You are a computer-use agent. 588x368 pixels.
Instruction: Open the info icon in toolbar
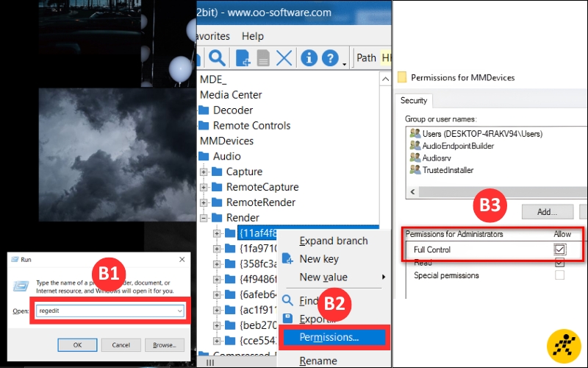pyautogui.click(x=309, y=58)
